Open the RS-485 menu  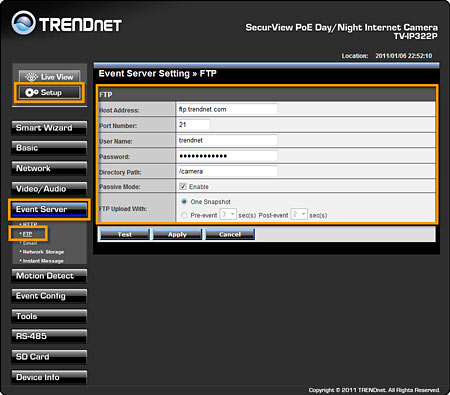(49, 336)
